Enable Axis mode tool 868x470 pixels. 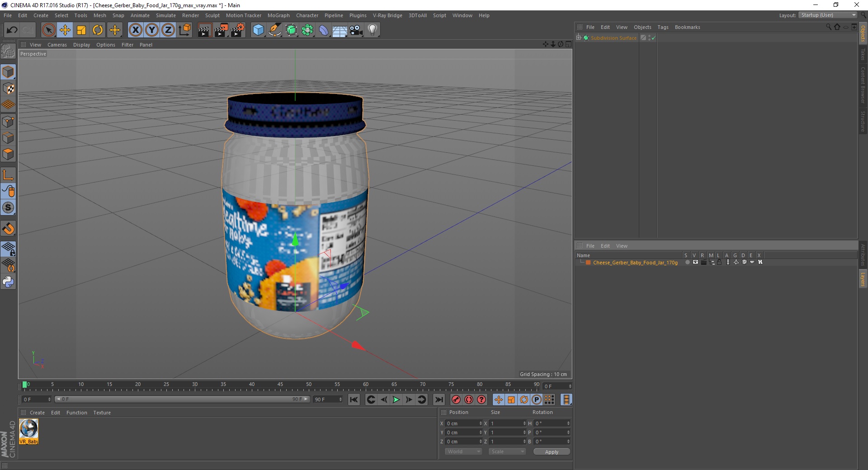coord(8,175)
